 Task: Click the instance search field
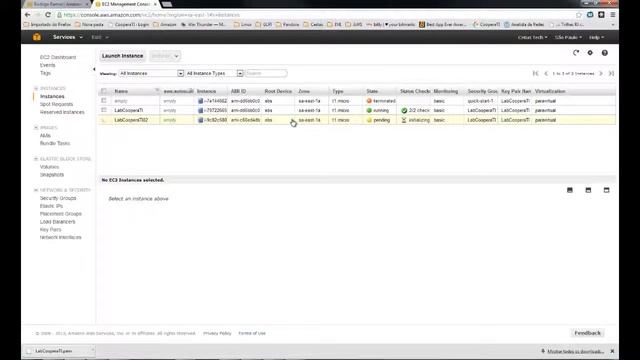[x=267, y=73]
